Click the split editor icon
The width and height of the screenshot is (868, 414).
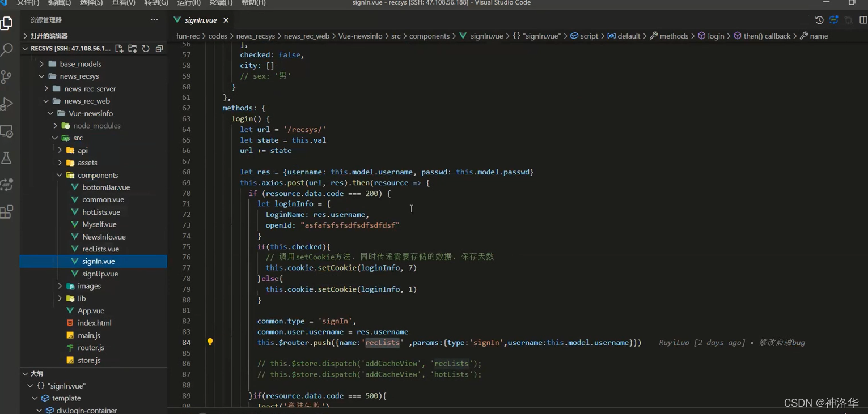point(863,20)
